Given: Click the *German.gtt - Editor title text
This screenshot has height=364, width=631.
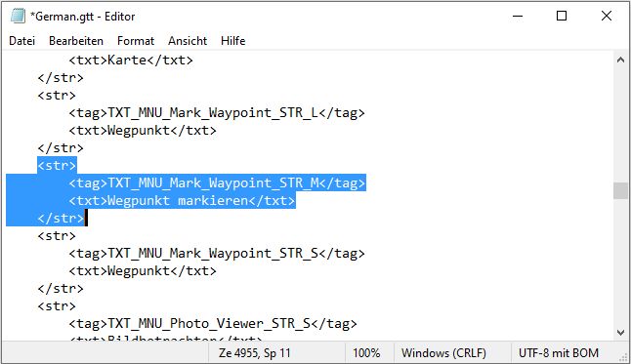Looking at the screenshot, I should 82,17.
